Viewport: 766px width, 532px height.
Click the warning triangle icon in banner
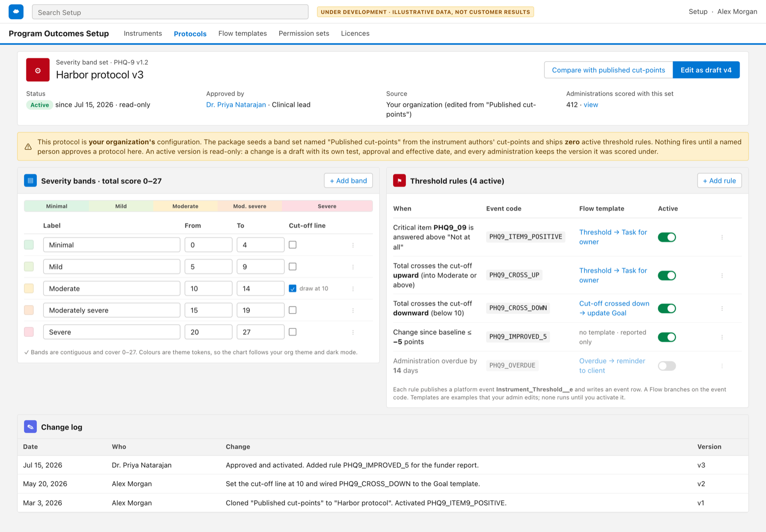coord(28,147)
